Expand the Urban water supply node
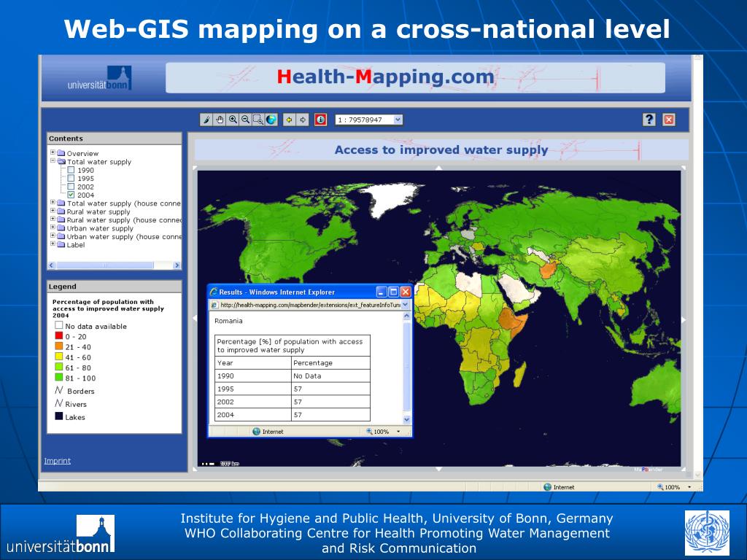The width and height of the screenshot is (747, 560). click(53, 227)
